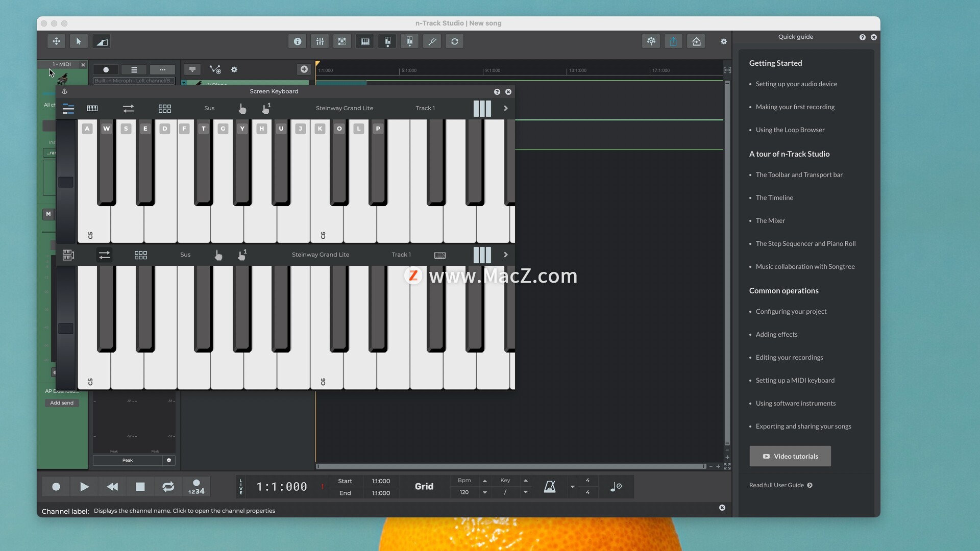The height and width of the screenshot is (551, 980).
Task: Click the upper keyboard piano keys icon
Action: (92, 108)
